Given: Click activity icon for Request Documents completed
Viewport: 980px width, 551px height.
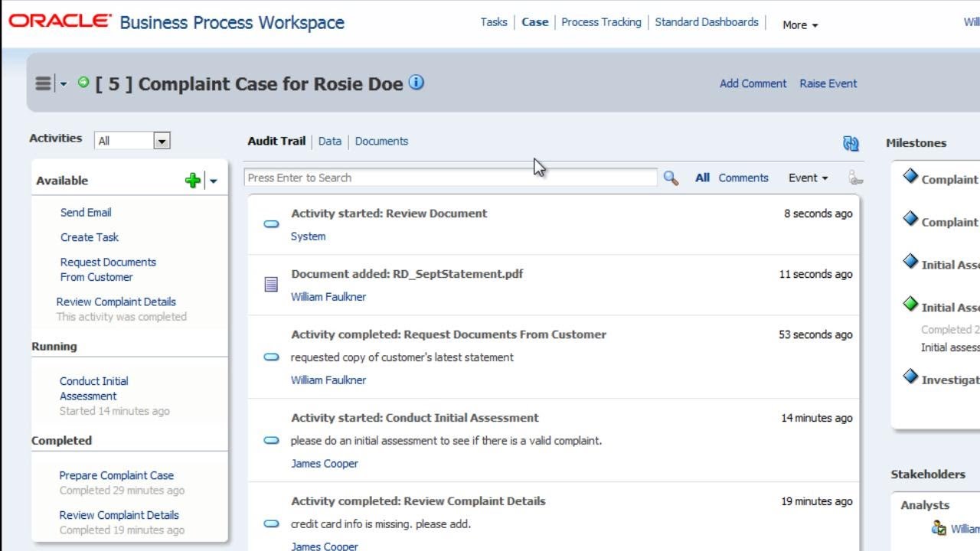Looking at the screenshot, I should [x=271, y=357].
